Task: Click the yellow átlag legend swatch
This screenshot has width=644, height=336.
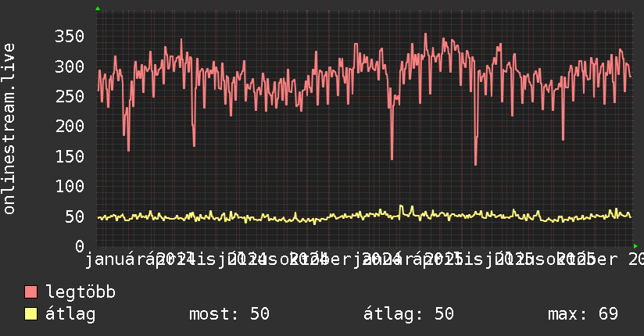Action: (30, 313)
